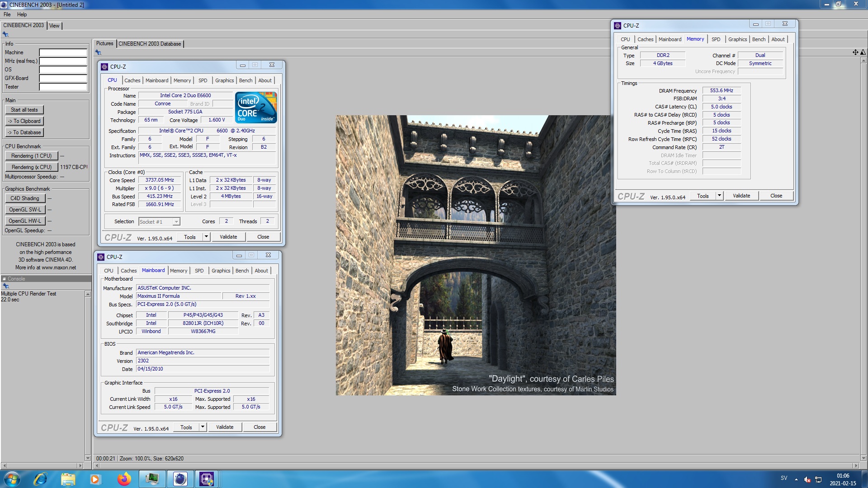Click the CPU-Z title icon of the processor window
This screenshot has height=488, width=868.
[x=104, y=66]
